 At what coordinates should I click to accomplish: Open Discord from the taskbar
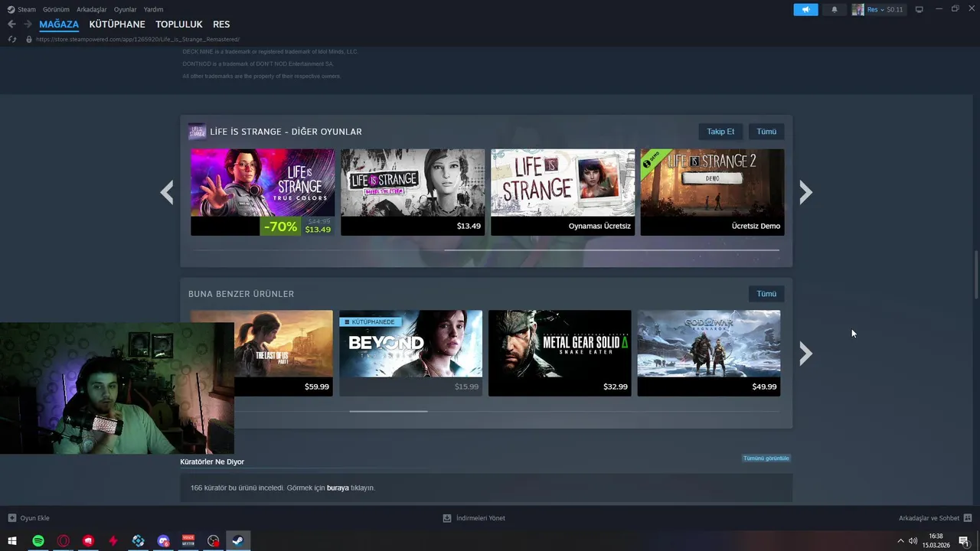pyautogui.click(x=163, y=541)
